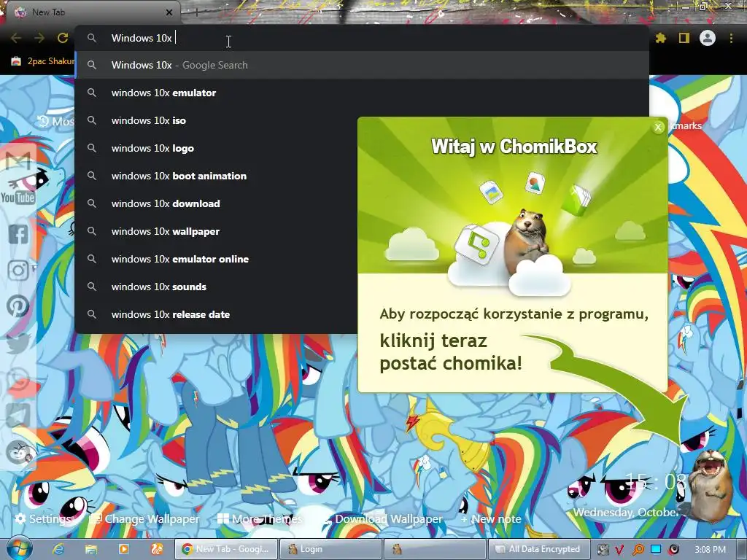Viewport: 747px width, 560px height.
Task: Click the browser forward arrow
Action: point(39,38)
